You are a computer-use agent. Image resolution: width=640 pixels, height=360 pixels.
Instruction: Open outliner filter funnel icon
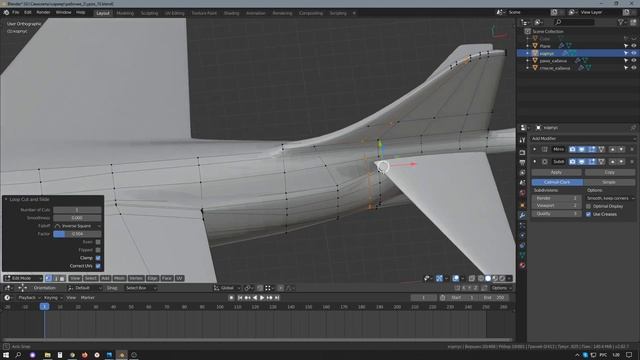click(x=621, y=22)
